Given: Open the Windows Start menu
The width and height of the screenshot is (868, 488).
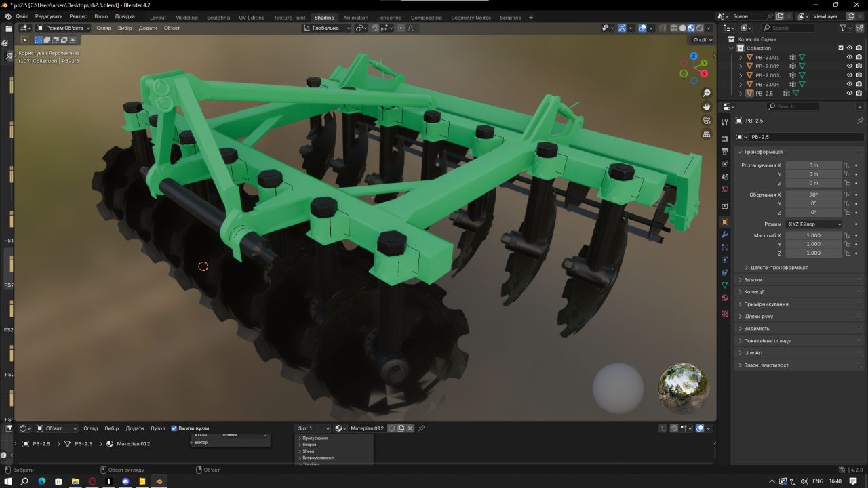Looking at the screenshot, I should 8,481.
